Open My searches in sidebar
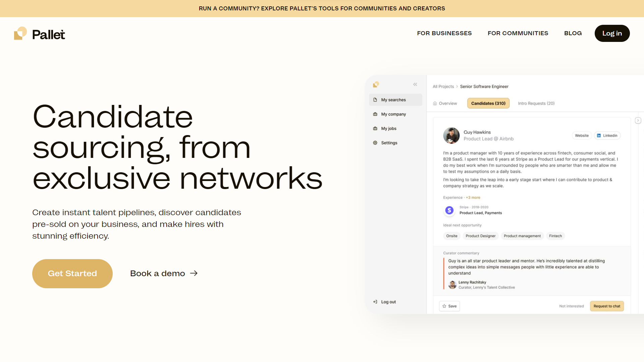 point(395,100)
